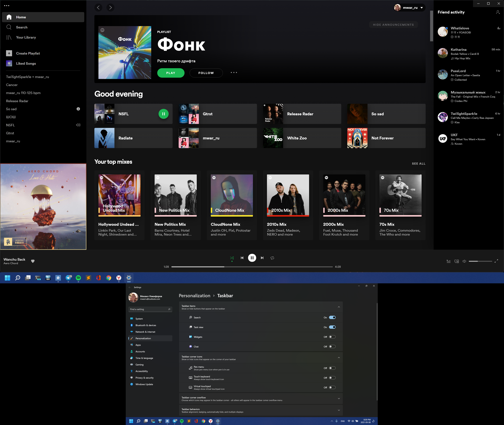Click Create Playlist plus icon
Screen dimensions: 504x425
click(x=9, y=53)
